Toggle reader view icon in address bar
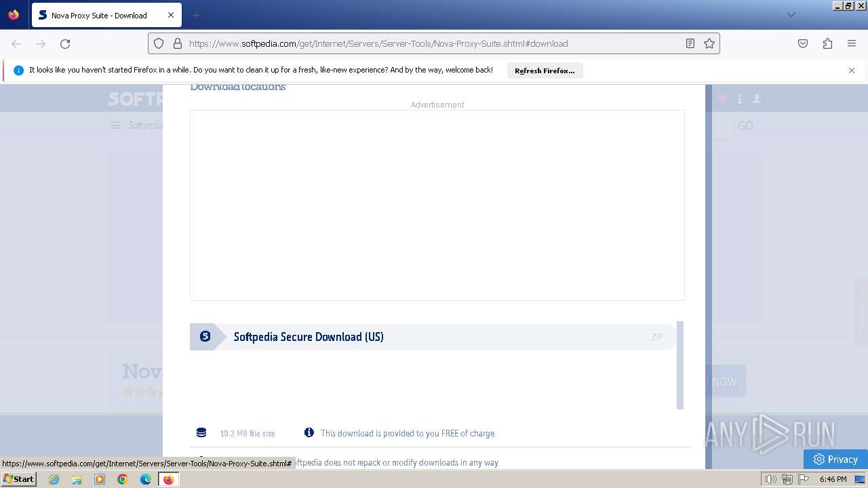 pos(690,43)
